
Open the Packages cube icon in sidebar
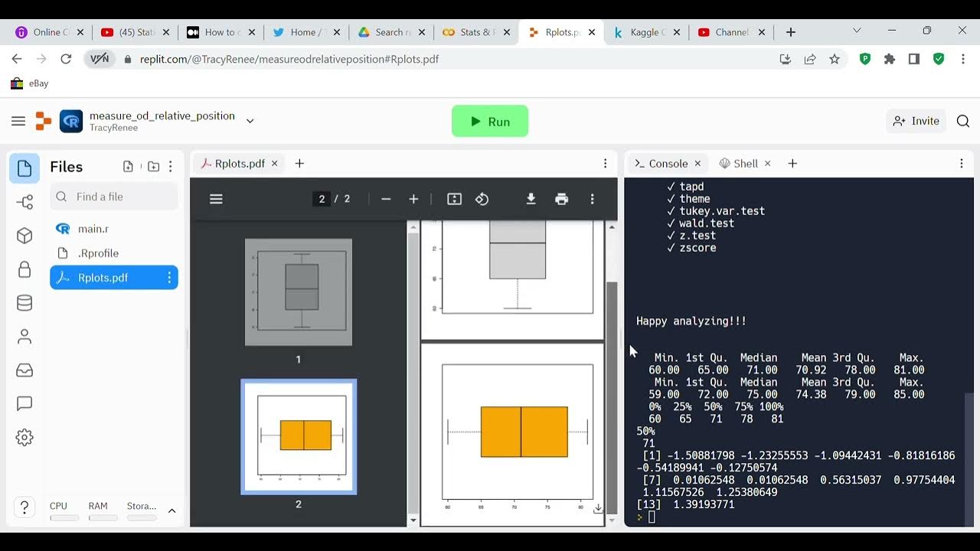click(24, 236)
